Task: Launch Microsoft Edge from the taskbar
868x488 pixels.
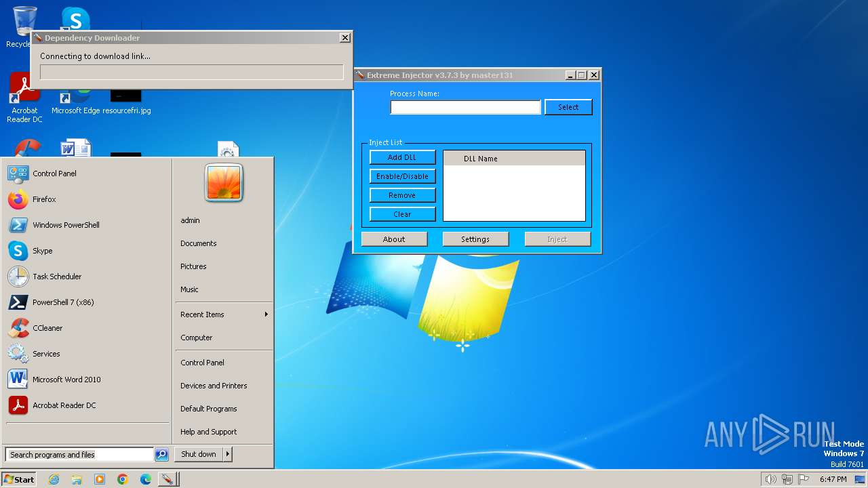Action: coord(146,479)
